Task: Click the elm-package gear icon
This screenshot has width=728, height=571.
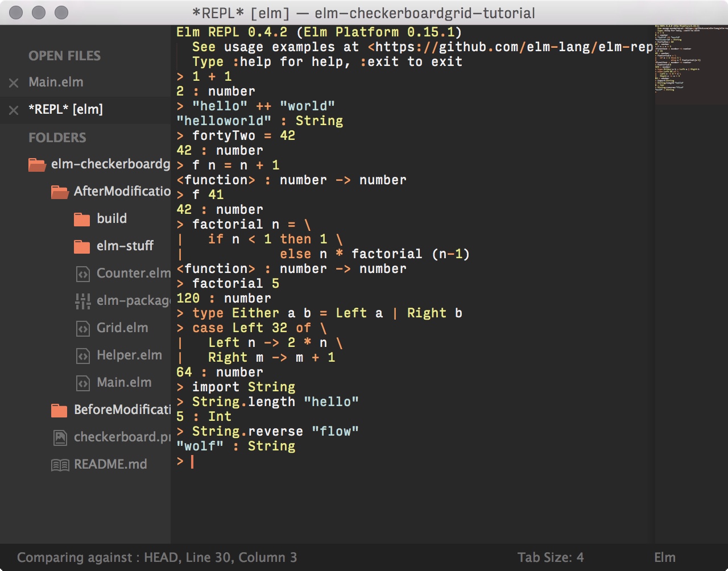Action: [x=82, y=300]
